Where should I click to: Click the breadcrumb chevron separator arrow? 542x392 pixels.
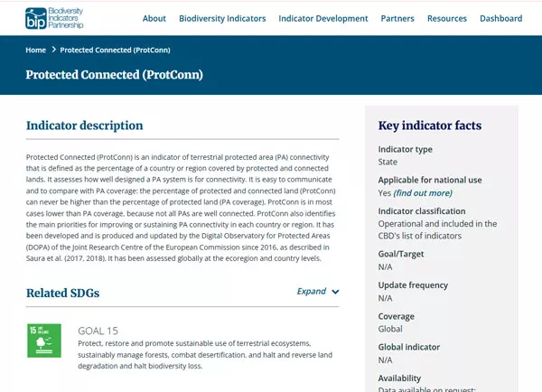(53, 50)
